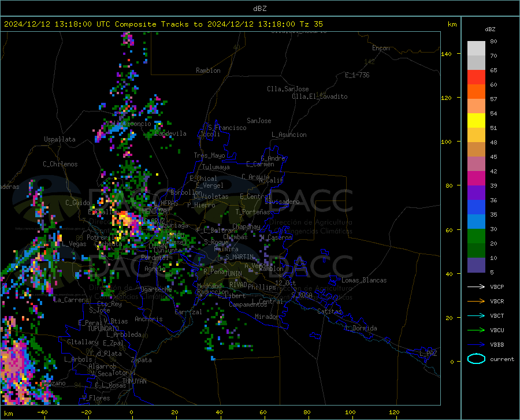Click the VBCP legend label
Viewport: 520px width, 420px height.
497,287
